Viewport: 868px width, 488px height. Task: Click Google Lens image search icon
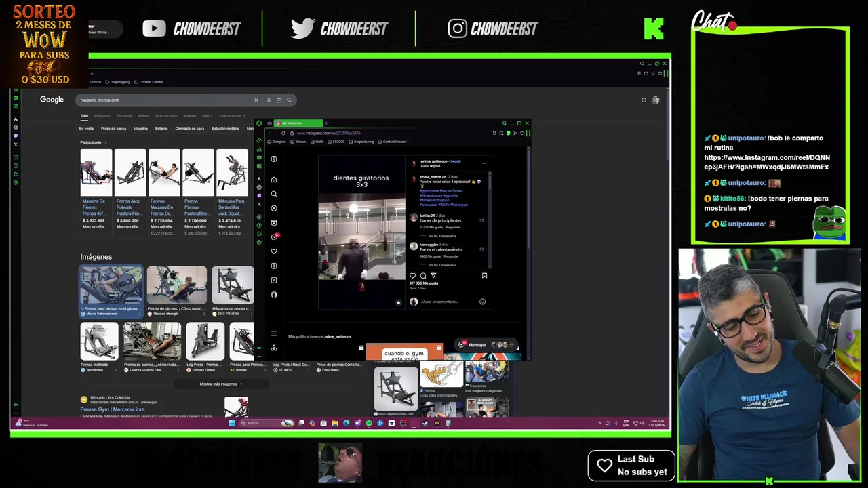279,100
